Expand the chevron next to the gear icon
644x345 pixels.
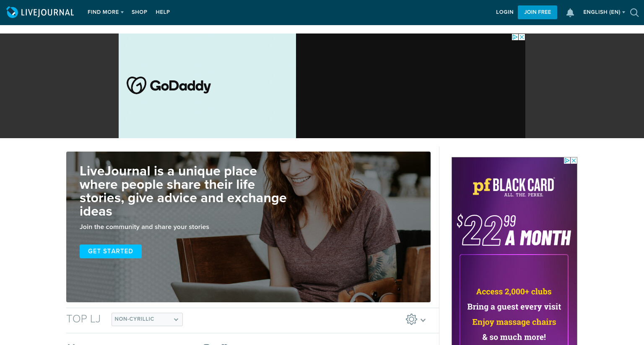point(423,320)
